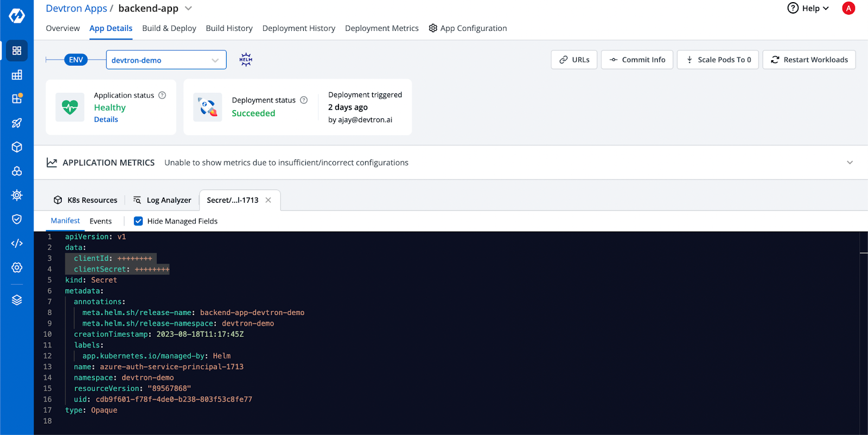
Task: Click the URLs button
Action: [x=574, y=60]
